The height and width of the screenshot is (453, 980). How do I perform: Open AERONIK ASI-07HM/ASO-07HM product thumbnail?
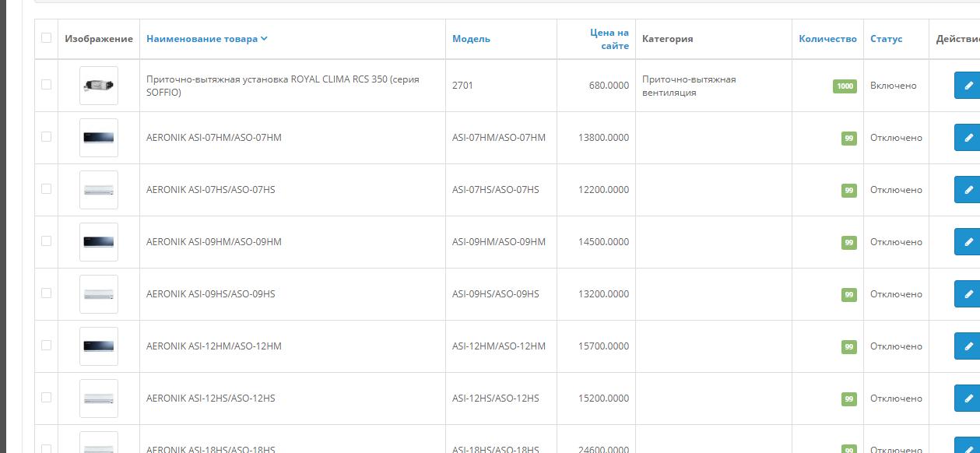point(99,138)
